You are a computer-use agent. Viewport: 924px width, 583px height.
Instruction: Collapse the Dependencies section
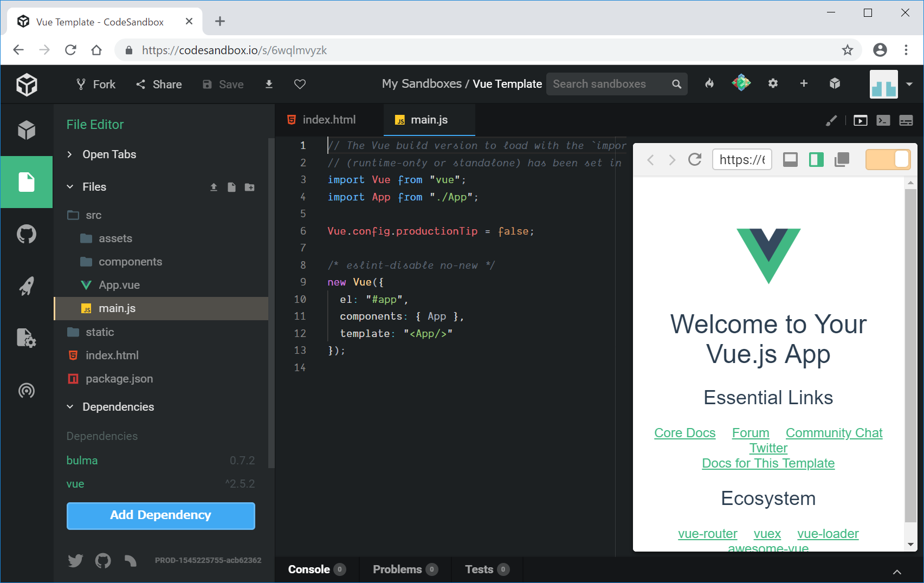[x=118, y=407]
